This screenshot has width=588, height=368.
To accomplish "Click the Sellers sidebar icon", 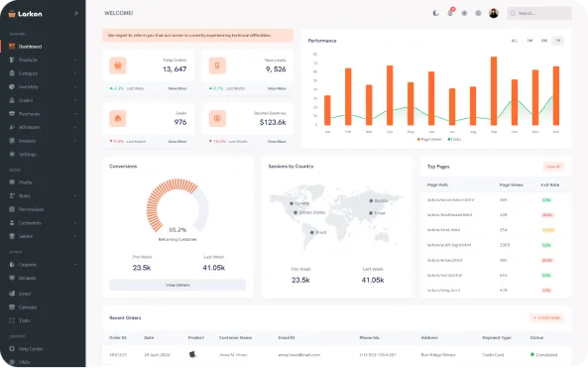I will 12,236.
